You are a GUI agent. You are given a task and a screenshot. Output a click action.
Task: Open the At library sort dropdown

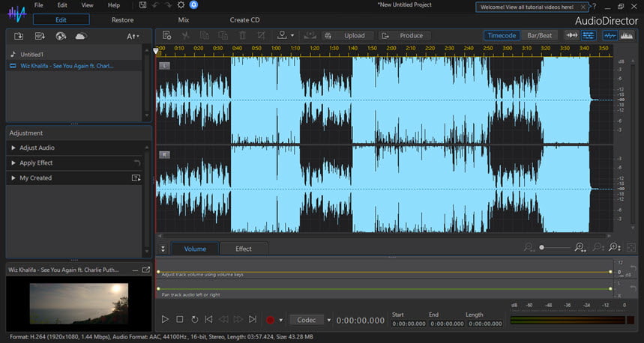pos(133,36)
